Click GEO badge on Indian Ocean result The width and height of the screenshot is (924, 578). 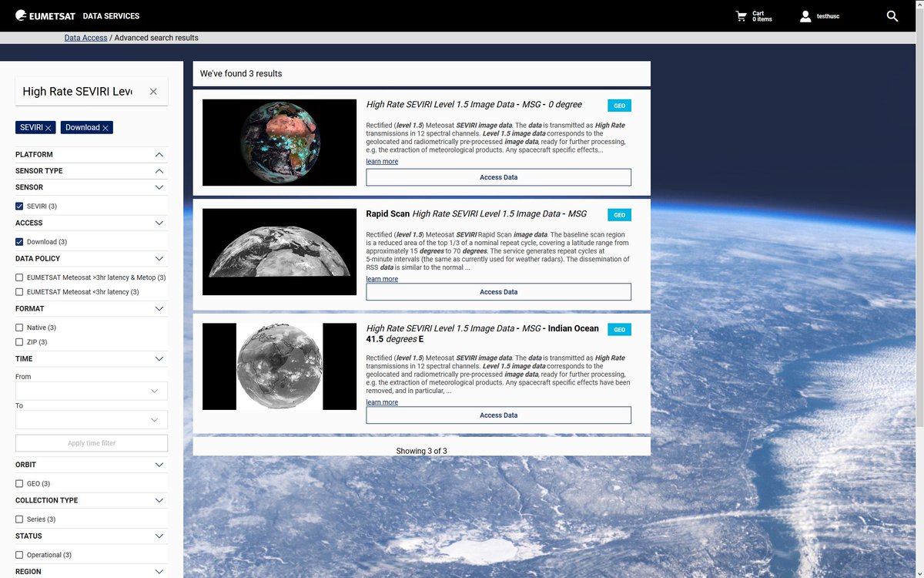pos(619,330)
